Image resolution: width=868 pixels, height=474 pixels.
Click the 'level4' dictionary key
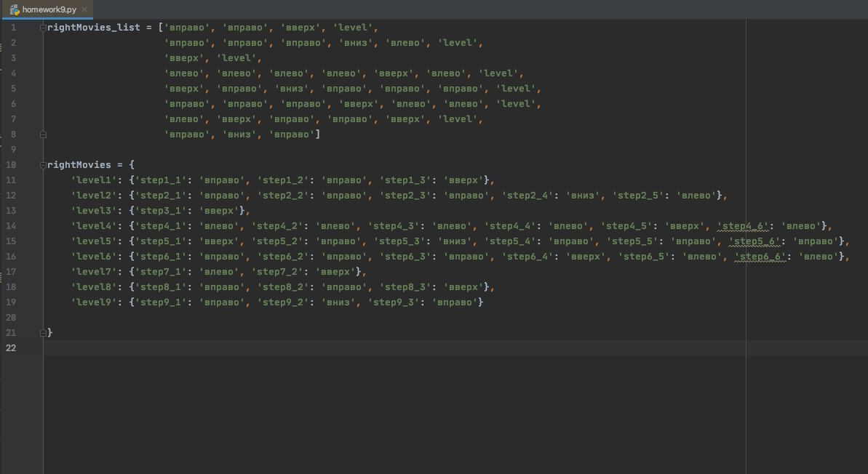click(94, 225)
